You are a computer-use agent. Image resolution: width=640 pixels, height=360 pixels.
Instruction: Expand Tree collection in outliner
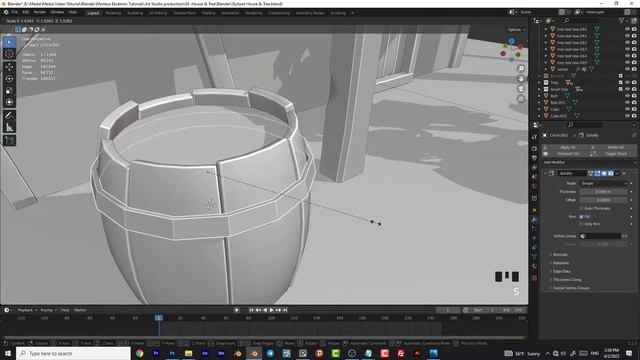coord(539,82)
